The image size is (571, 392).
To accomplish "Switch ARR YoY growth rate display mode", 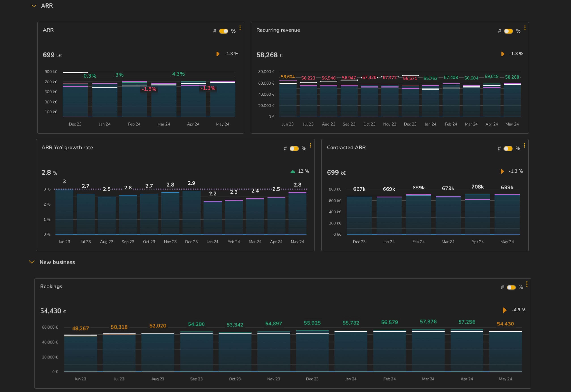I will (294, 148).
